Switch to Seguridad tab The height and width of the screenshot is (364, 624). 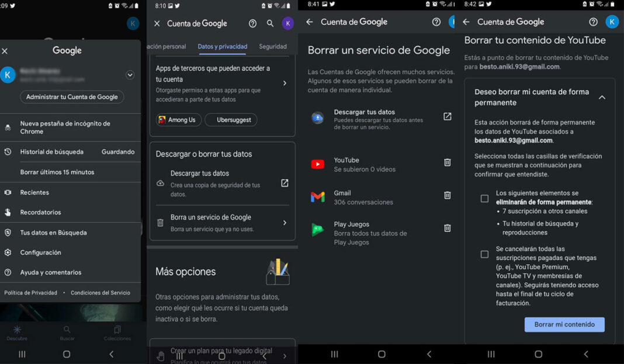coord(273,47)
